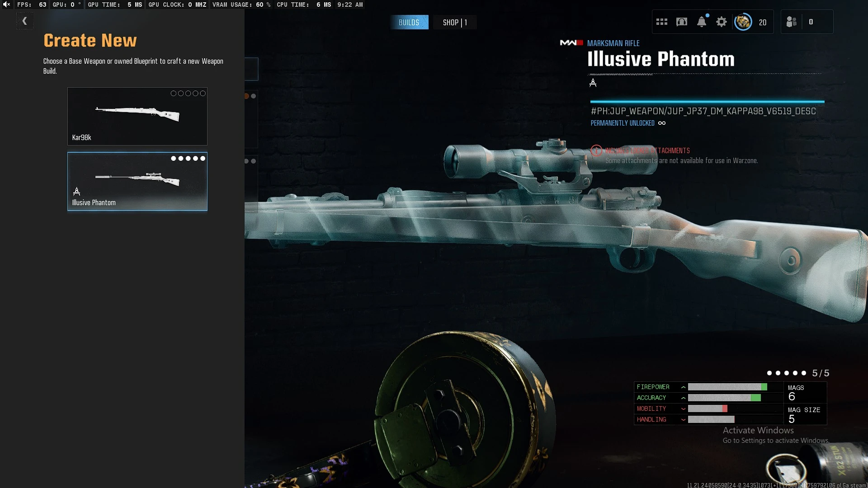Expand the Mobility stat chevron

coord(683,409)
